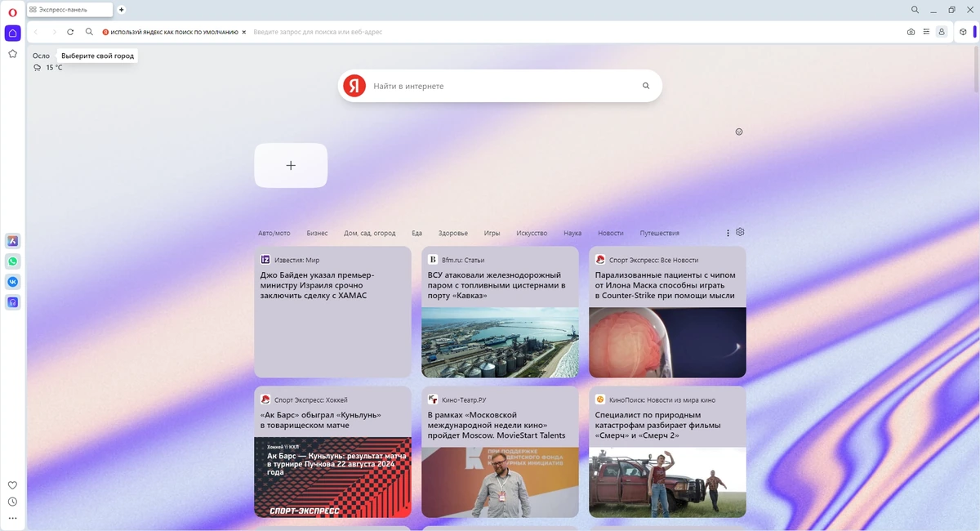Search tabs with the title bar magnifier
980x531 pixels.
tap(915, 10)
